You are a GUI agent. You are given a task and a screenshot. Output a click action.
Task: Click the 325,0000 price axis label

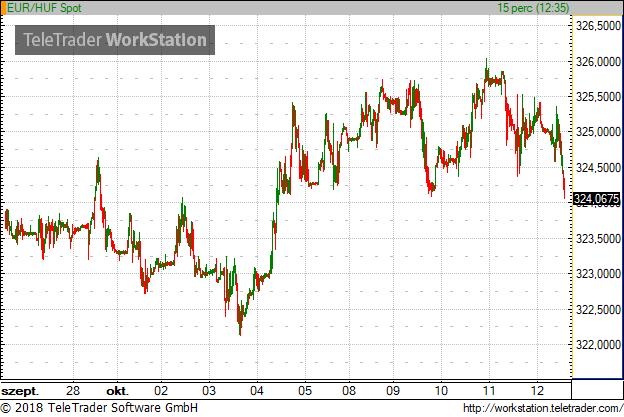click(598, 132)
